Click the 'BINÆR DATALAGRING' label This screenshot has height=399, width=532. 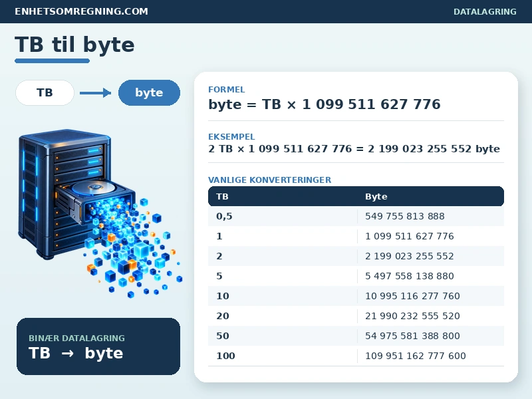click(76, 338)
